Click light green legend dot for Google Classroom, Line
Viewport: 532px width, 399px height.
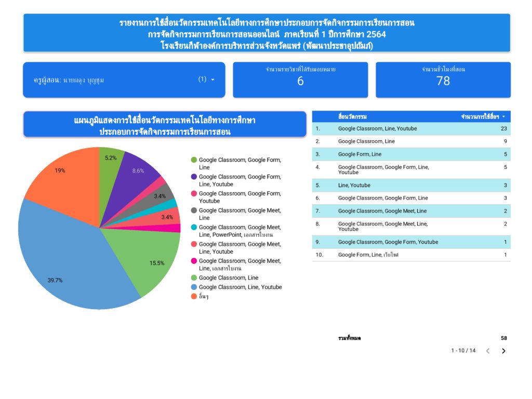(194, 277)
